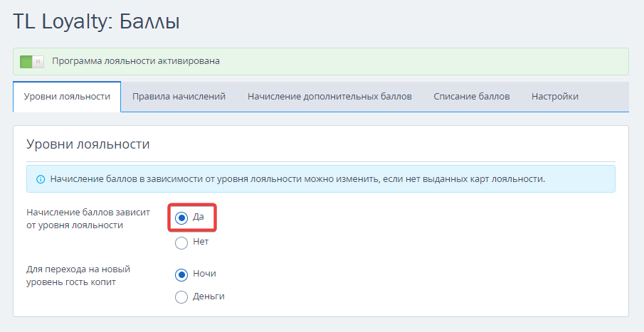Choose the Нет radio button circle
644x332 pixels.
click(181, 243)
